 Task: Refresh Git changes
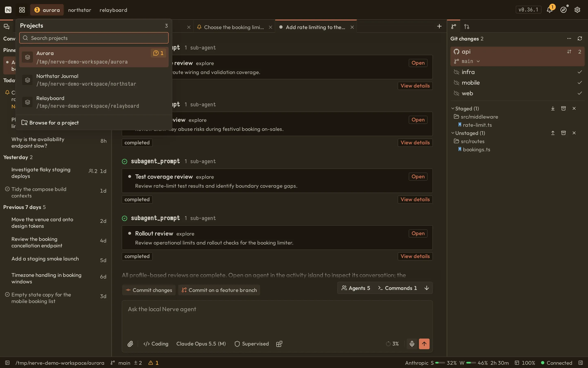(x=580, y=38)
